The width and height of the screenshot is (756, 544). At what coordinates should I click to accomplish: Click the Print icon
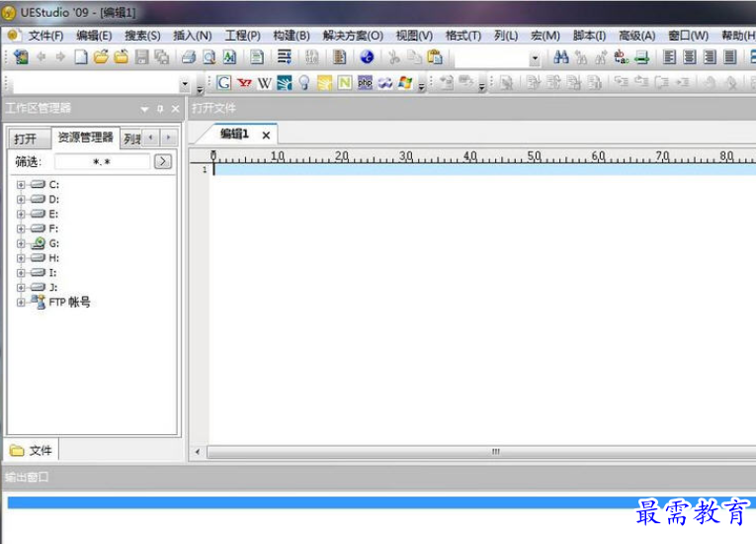coord(189,57)
